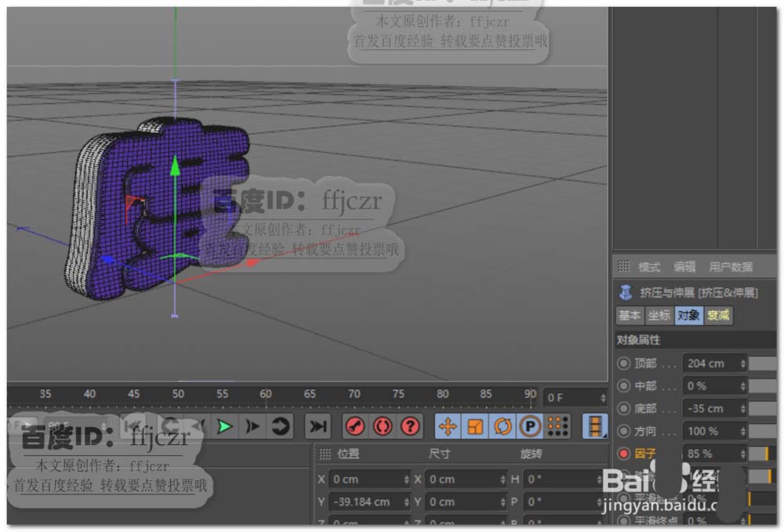
Task: Toggle point level animation with the dots icon
Action: coord(558,426)
